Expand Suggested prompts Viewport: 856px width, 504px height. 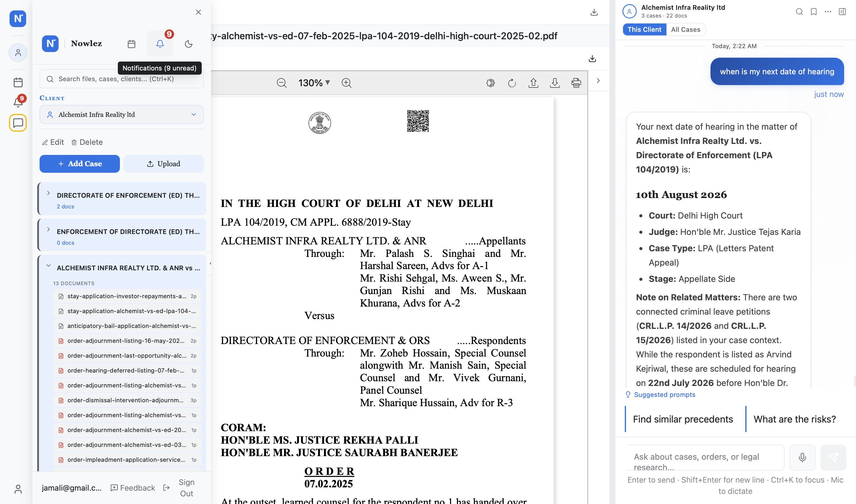coord(660,395)
